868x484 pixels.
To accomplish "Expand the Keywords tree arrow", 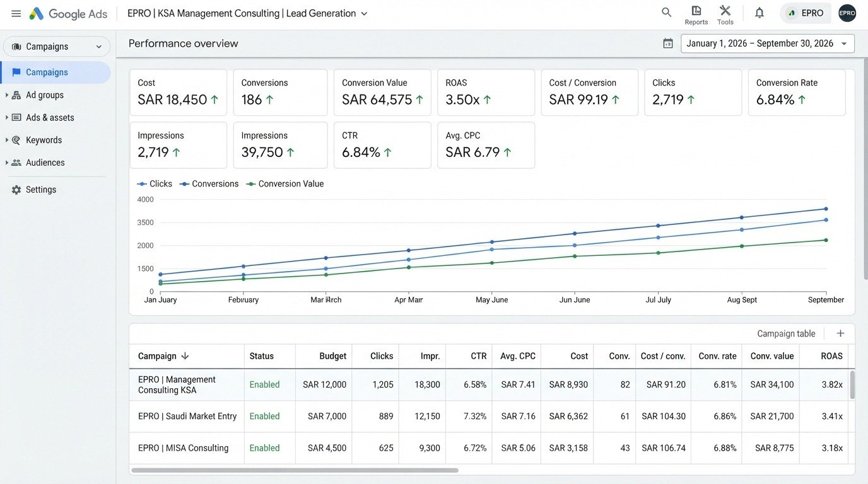I will point(6,140).
